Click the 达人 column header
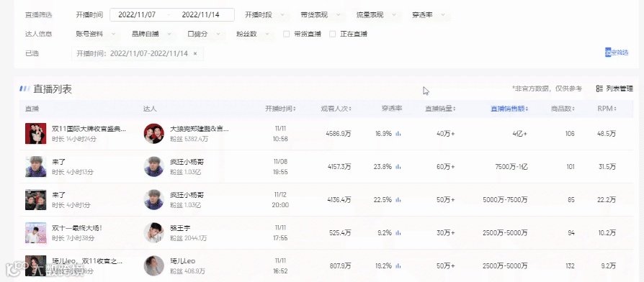The image size is (644, 282). 150,109
